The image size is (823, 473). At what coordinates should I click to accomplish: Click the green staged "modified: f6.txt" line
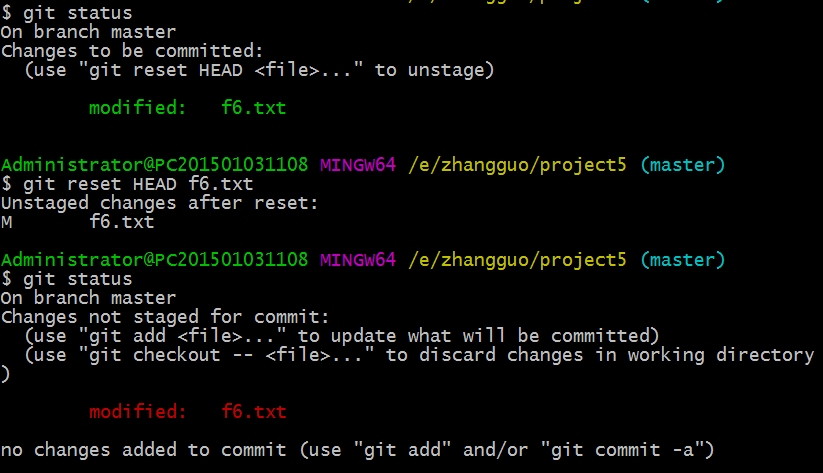pyautogui.click(x=187, y=108)
